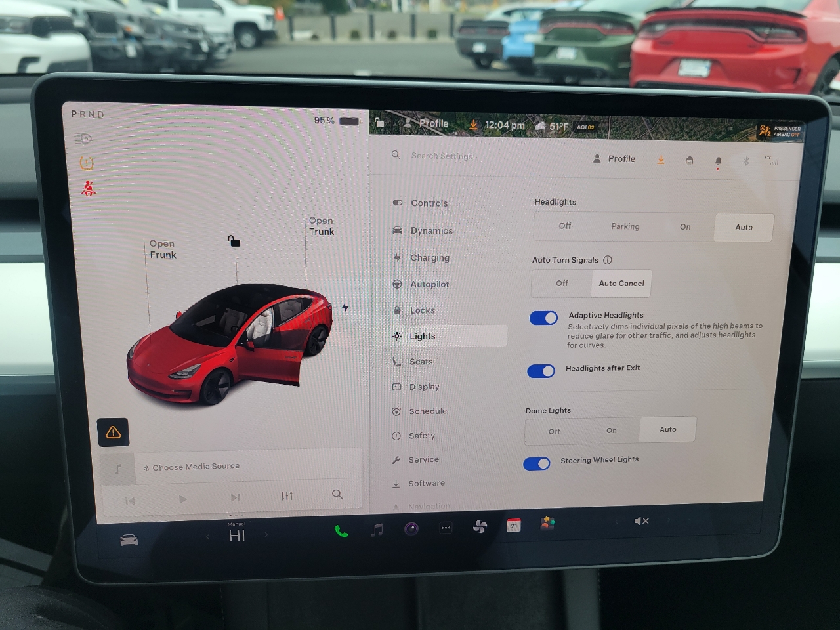Disable Adaptive Headlights toggle
The height and width of the screenshot is (630, 840).
click(543, 318)
